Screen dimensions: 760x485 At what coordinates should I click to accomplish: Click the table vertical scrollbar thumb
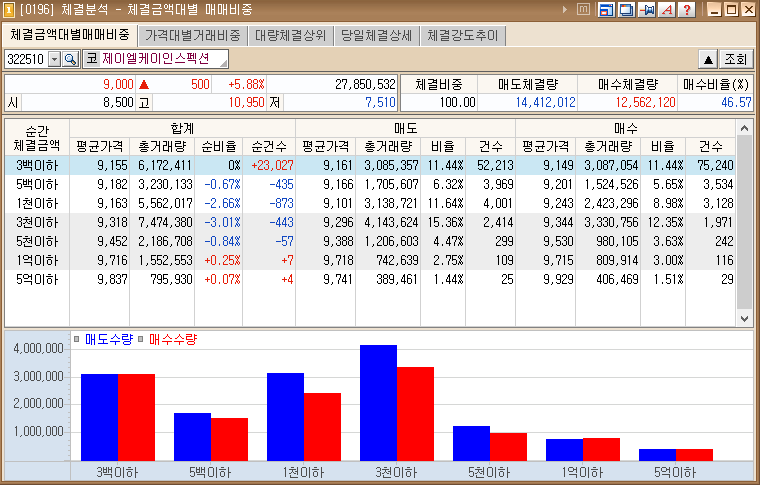(744, 222)
